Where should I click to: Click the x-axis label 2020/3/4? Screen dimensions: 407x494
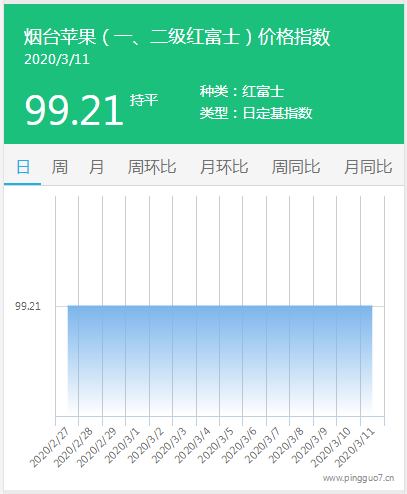tap(192, 446)
